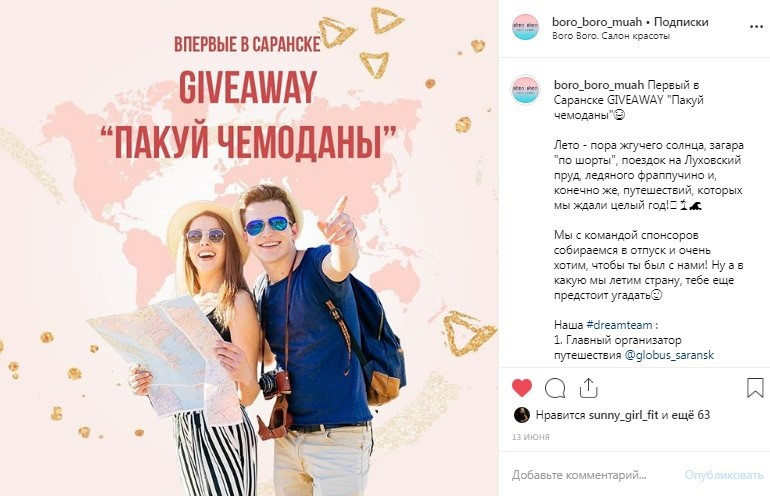770x496 pixels.
Task: Open the boro_boro_muah avatar next to the caption
Action: [x=525, y=90]
